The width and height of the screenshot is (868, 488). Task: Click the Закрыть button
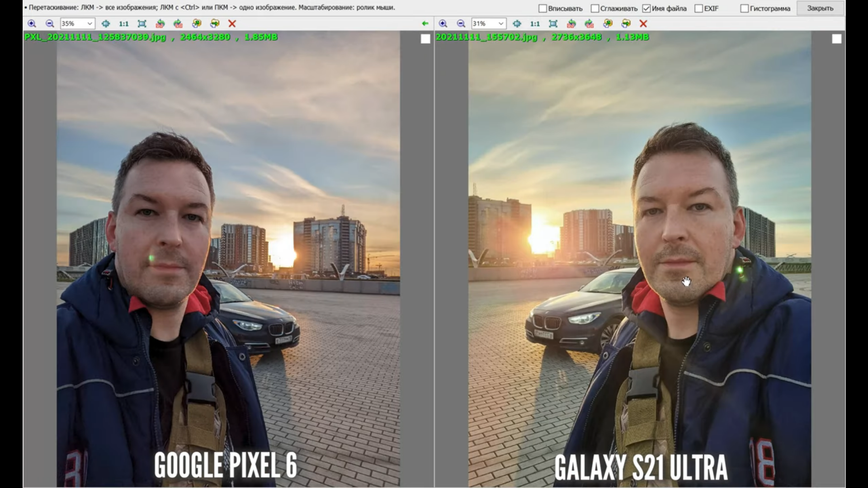820,8
